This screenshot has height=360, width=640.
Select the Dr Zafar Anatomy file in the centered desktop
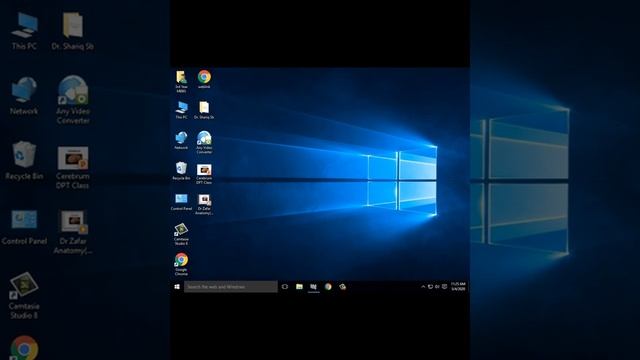(x=204, y=204)
